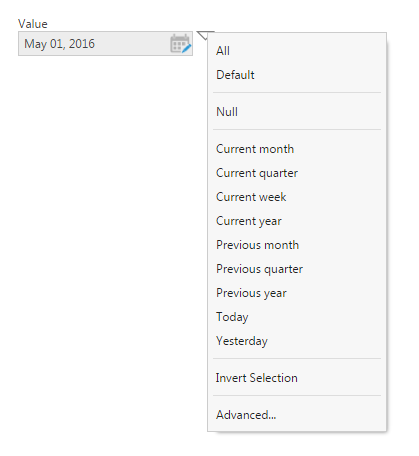Screen dimensions: 419x456
Task: Click the separator above Advanced...
Action: click(297, 396)
